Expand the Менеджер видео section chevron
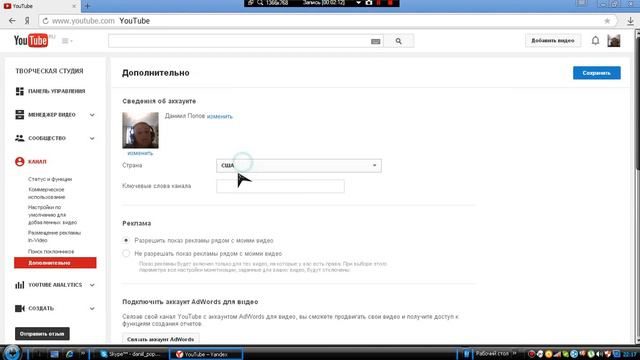The height and width of the screenshot is (360, 640). [x=92, y=115]
